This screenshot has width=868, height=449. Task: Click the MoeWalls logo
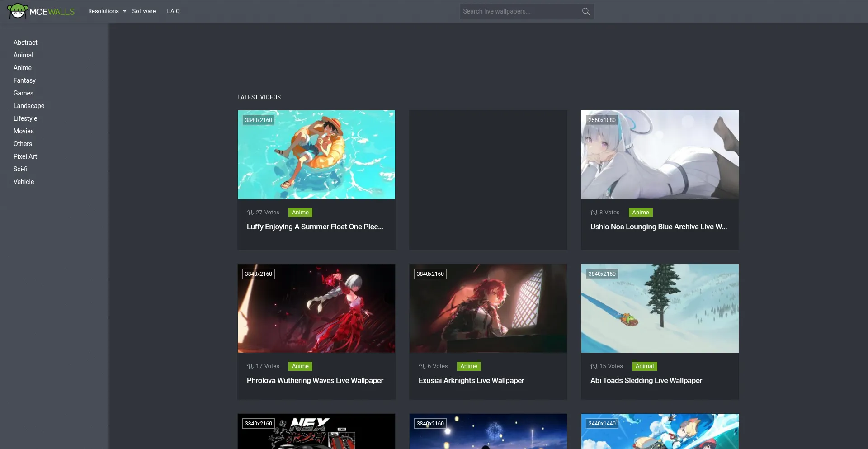pos(41,11)
